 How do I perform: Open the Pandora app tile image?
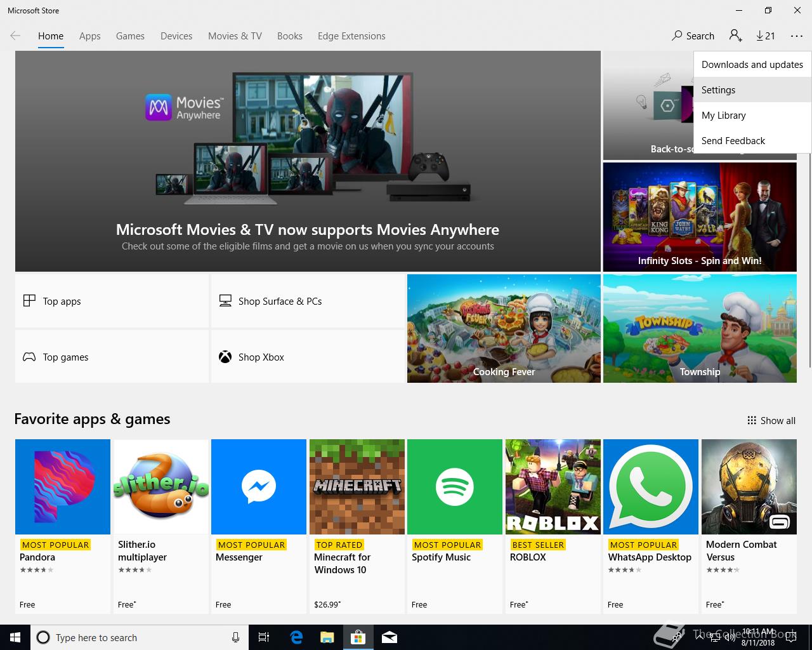[63, 487]
